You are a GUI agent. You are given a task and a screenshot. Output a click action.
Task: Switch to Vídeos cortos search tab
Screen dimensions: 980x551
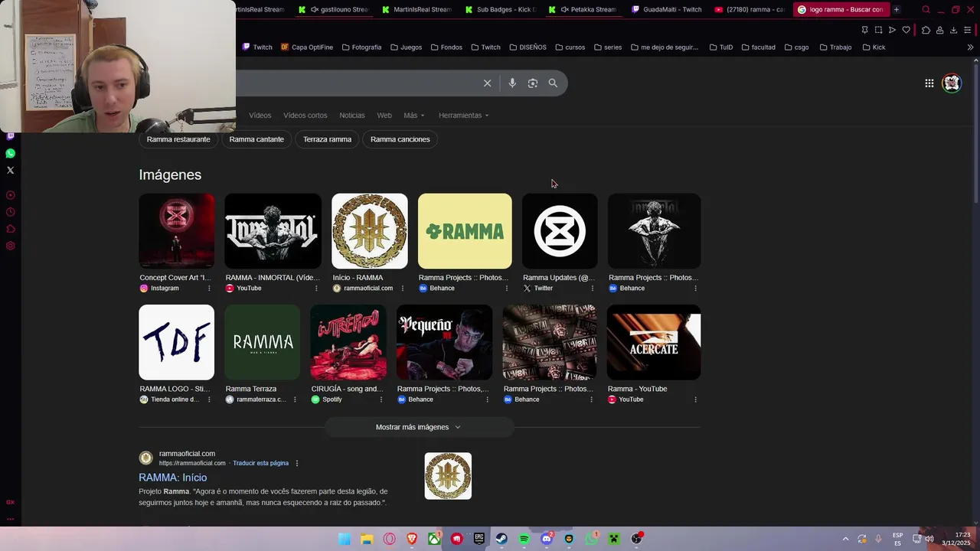pyautogui.click(x=305, y=116)
